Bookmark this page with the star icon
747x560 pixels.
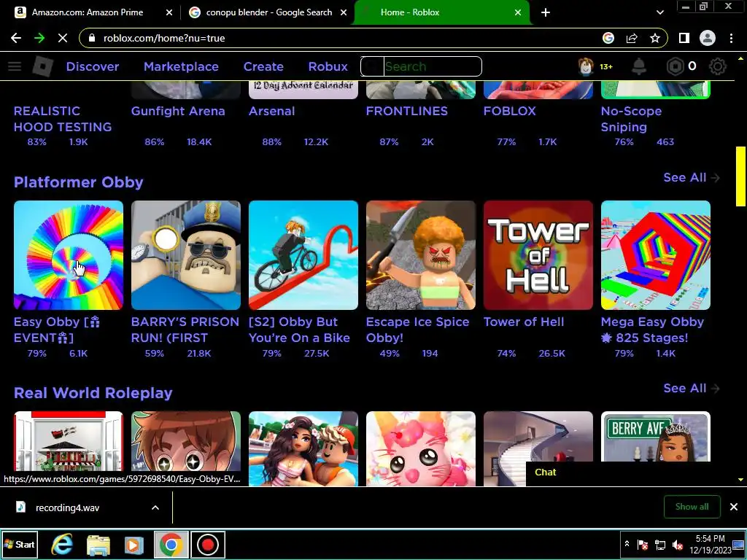click(x=655, y=38)
